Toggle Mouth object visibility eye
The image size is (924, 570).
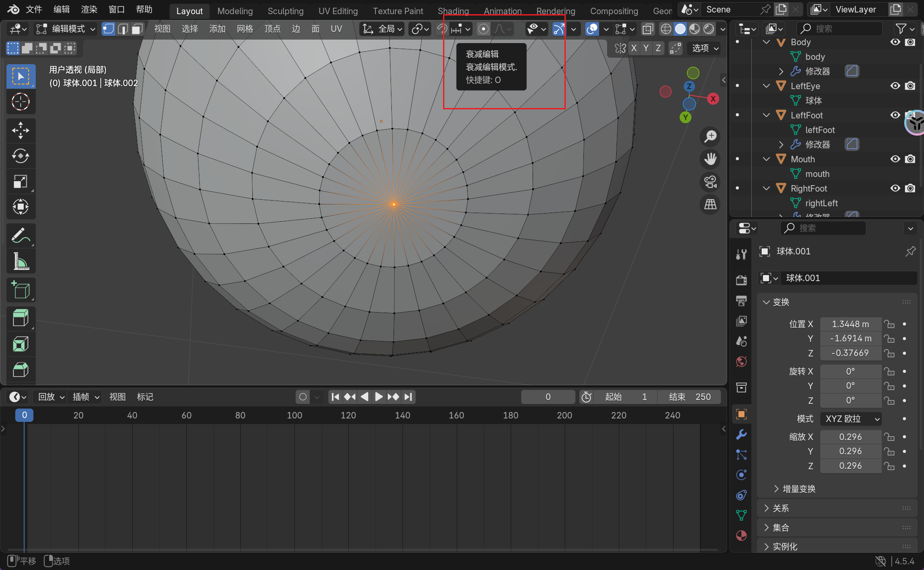pyautogui.click(x=895, y=159)
